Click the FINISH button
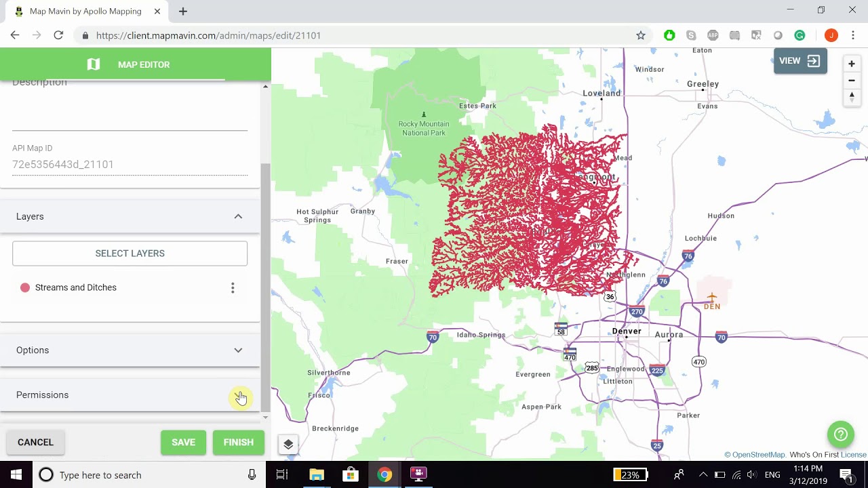868x488 pixels. (x=238, y=443)
